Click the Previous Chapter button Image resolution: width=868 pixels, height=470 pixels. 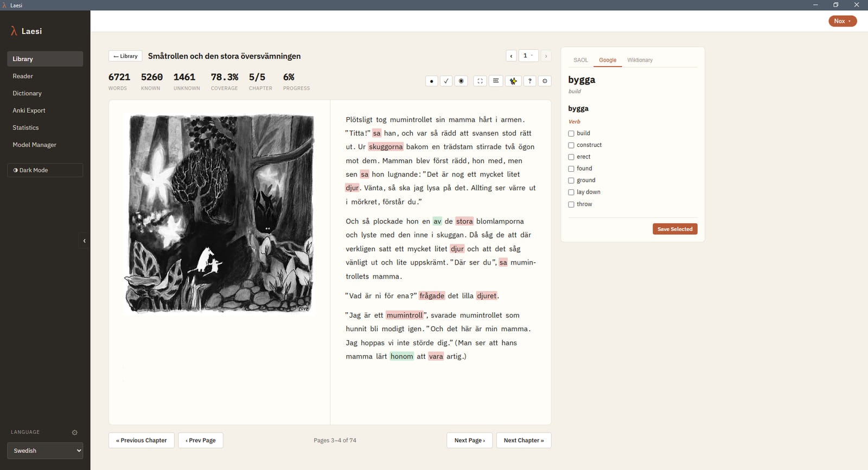pos(142,440)
